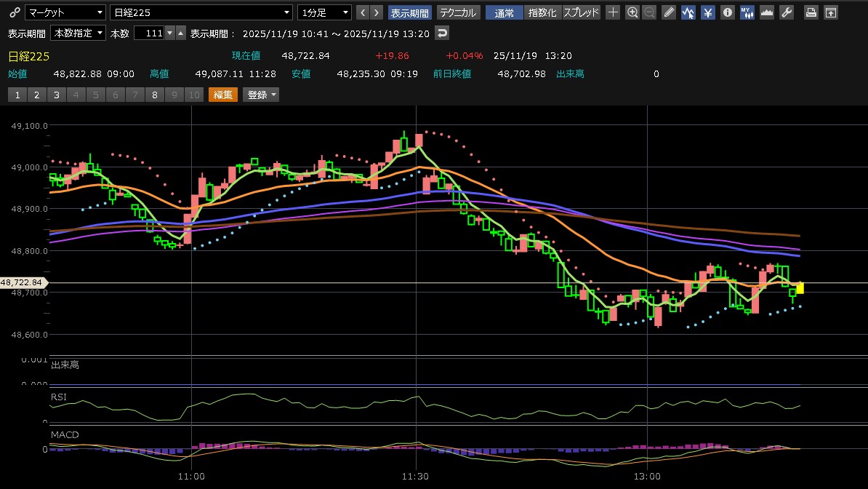Viewport: 868px width, 489px height.
Task: Switch chart mode to スプレッド
Action: tap(582, 12)
